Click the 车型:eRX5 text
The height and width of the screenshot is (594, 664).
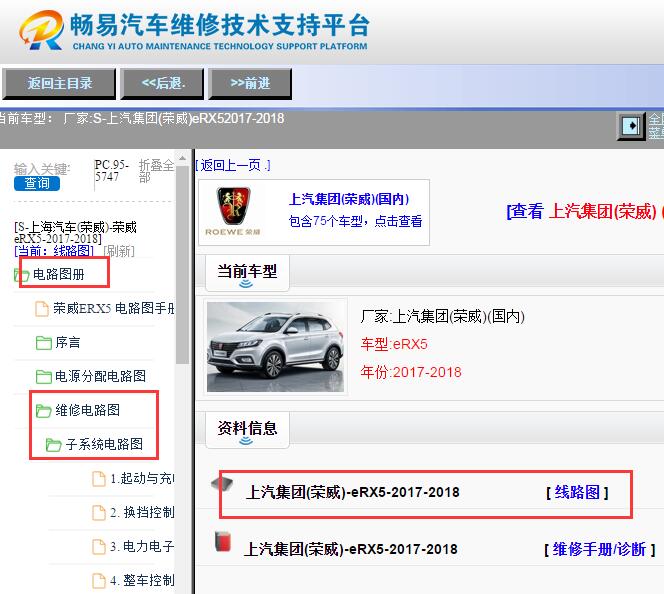pos(394,344)
